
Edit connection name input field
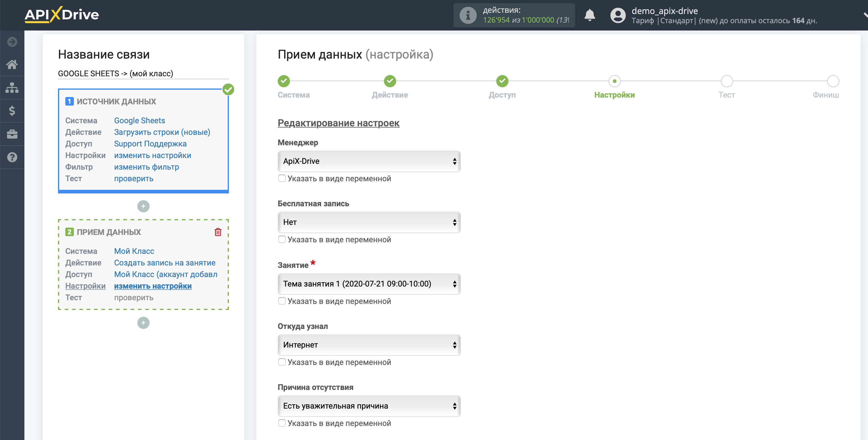pos(143,74)
